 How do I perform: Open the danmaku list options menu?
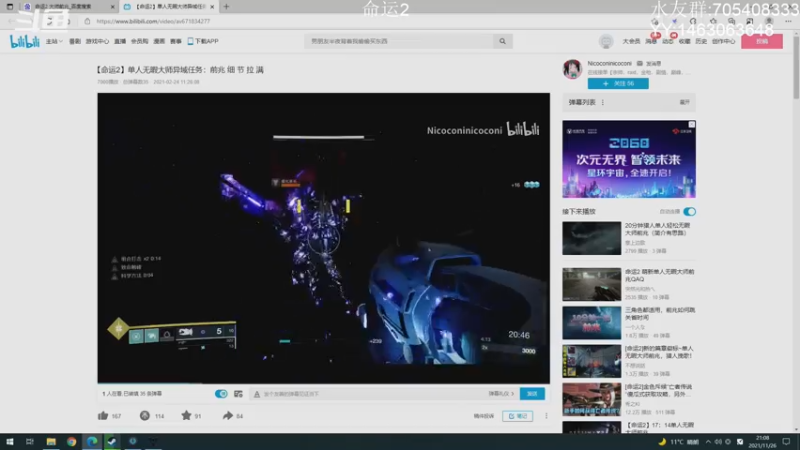point(603,102)
